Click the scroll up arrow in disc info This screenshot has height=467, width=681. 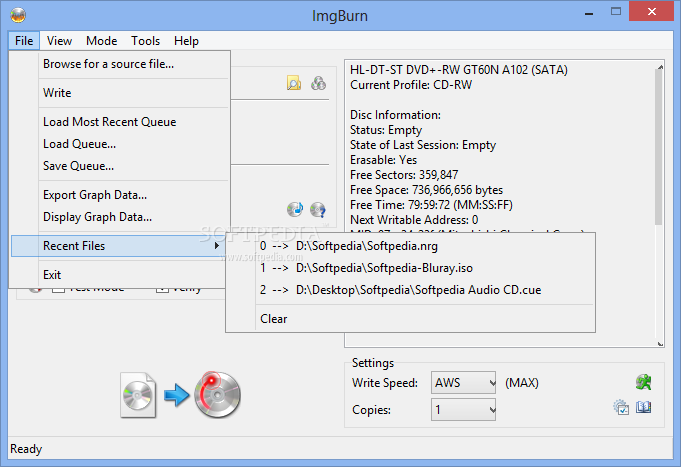coord(660,67)
